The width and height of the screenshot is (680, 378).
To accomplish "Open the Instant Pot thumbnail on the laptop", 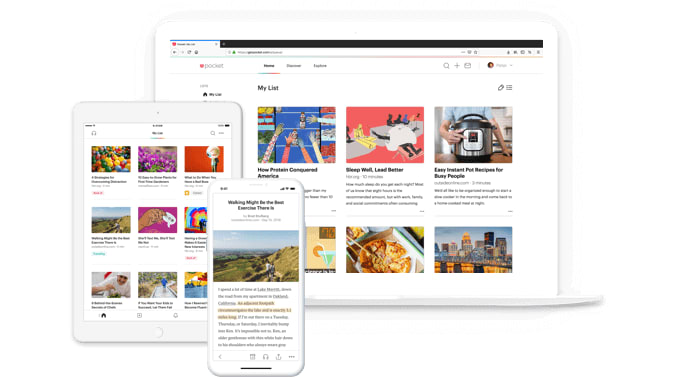I will coord(473,135).
